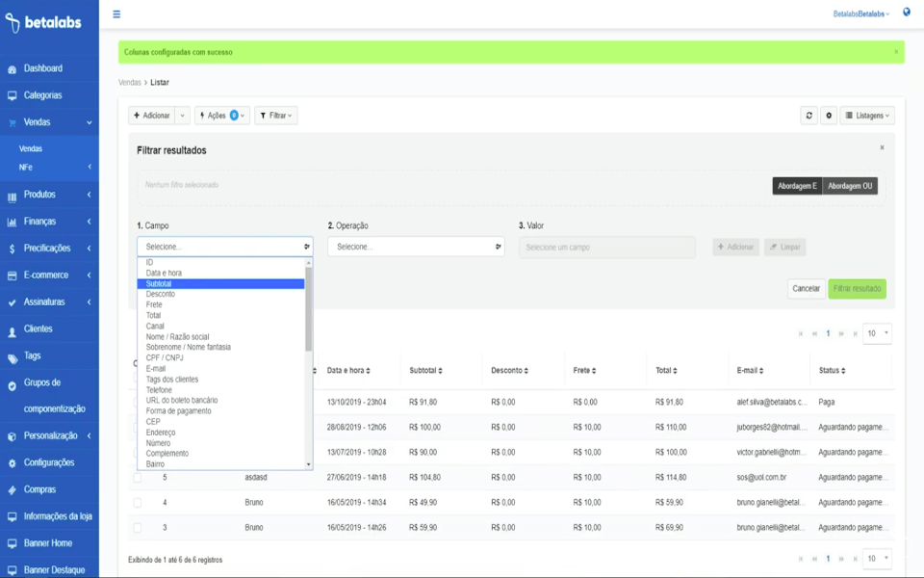The image size is (924, 578).
Task: Select Tags dos clientes option
Action: pos(221,380)
